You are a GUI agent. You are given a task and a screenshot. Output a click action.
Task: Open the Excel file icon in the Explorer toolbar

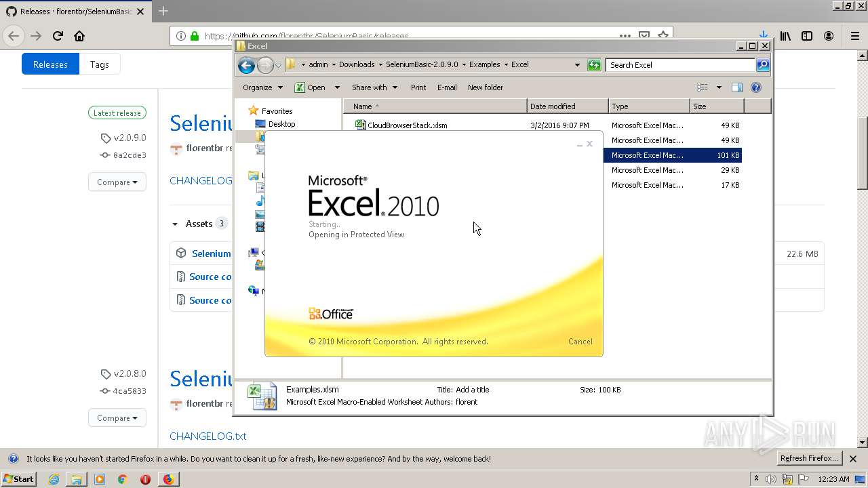point(300,87)
